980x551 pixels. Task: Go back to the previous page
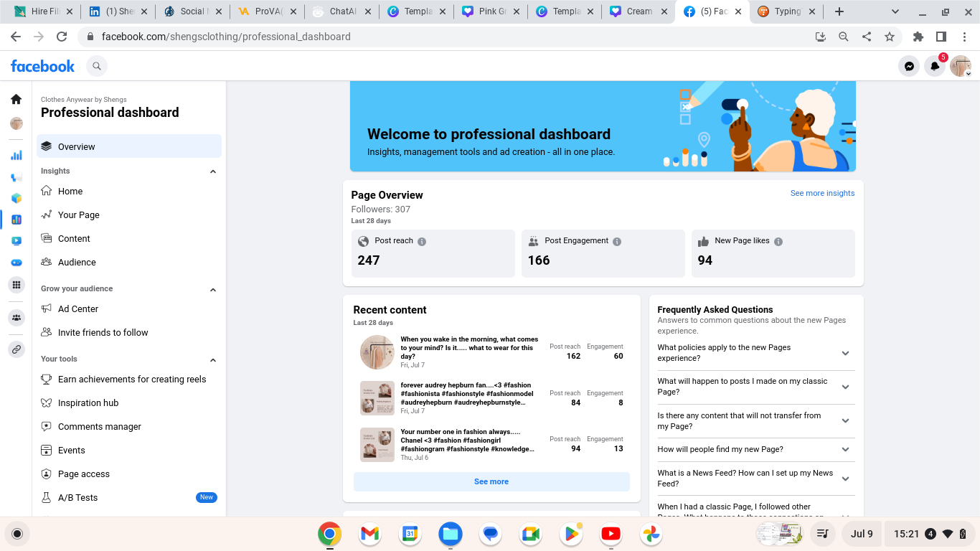tap(16, 37)
